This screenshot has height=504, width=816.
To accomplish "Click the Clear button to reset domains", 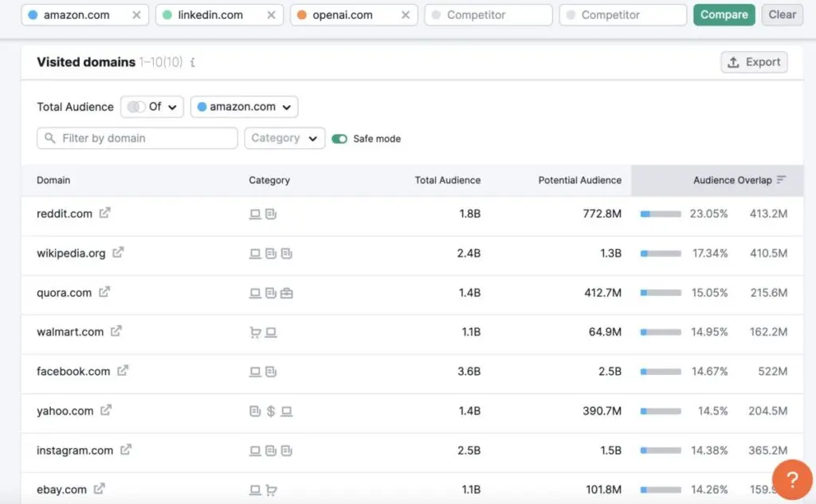I will [x=782, y=14].
